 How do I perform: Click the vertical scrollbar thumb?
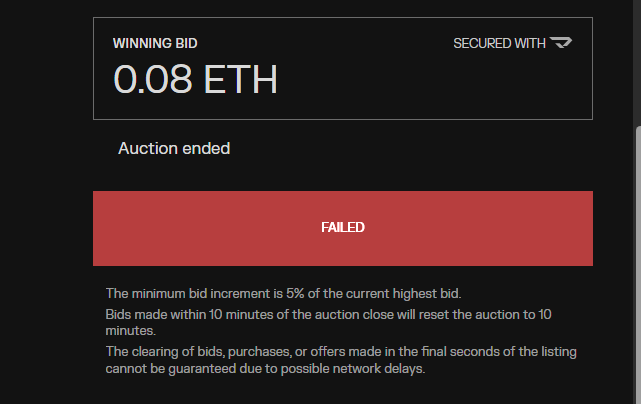[x=638, y=265]
